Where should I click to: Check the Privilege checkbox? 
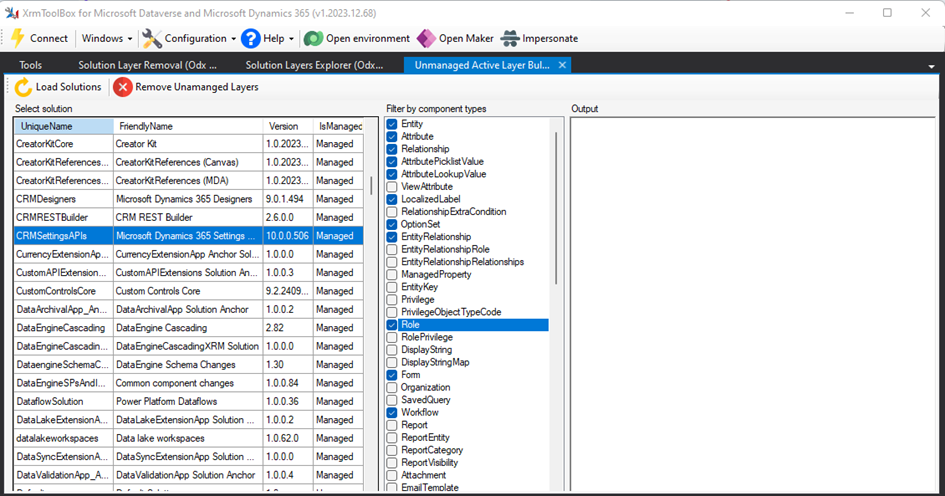[x=392, y=300]
